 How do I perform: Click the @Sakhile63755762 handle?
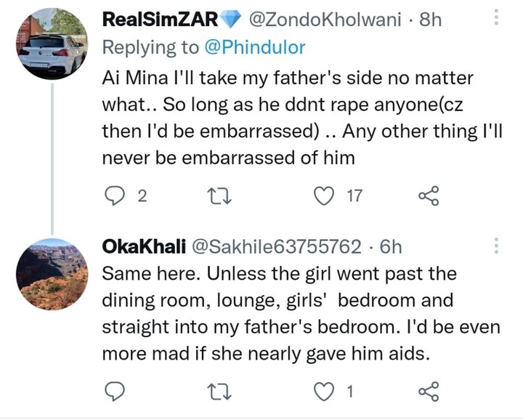click(276, 247)
